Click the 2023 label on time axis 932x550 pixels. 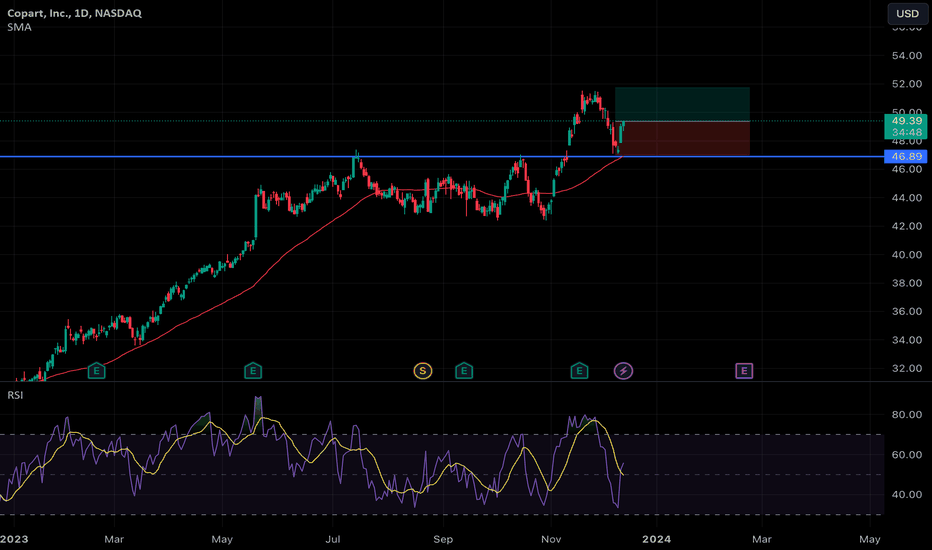tap(14, 539)
